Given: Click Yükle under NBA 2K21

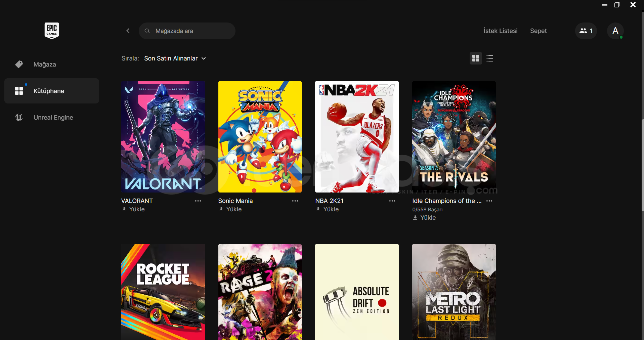Looking at the screenshot, I should click(328, 209).
